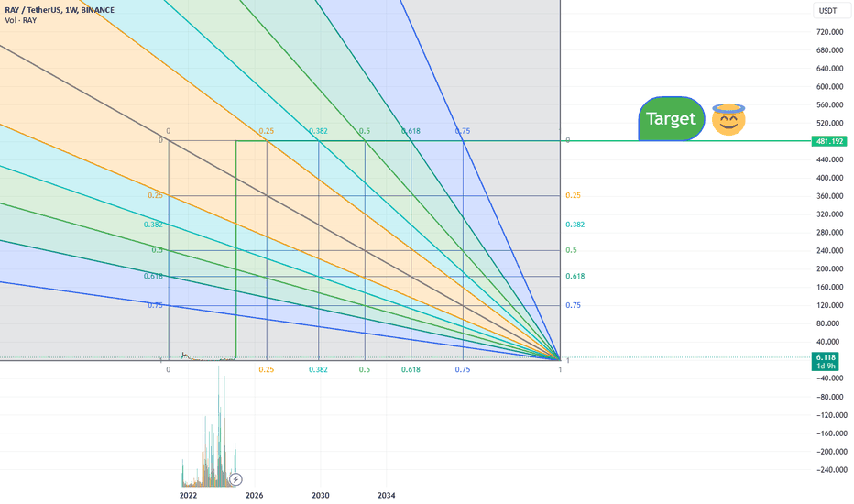Click the -80.000 price axis value
Viewport: 854px width, 504px height.
point(832,397)
